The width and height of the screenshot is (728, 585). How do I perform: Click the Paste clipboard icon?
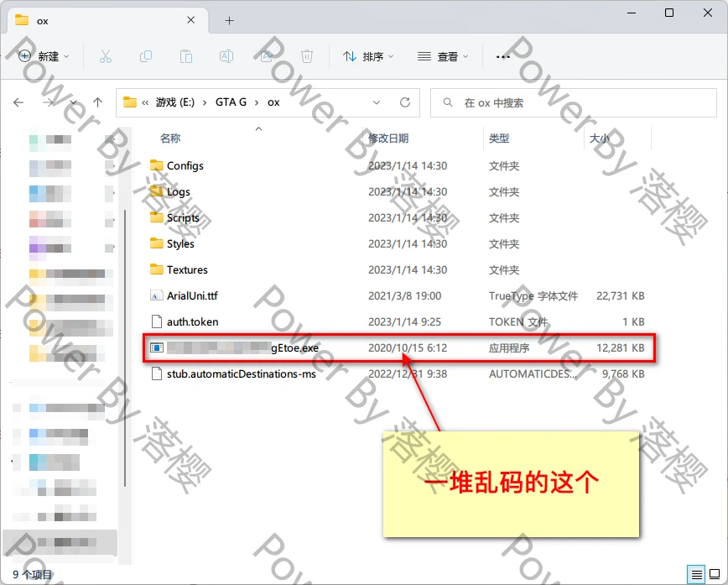pos(186,56)
